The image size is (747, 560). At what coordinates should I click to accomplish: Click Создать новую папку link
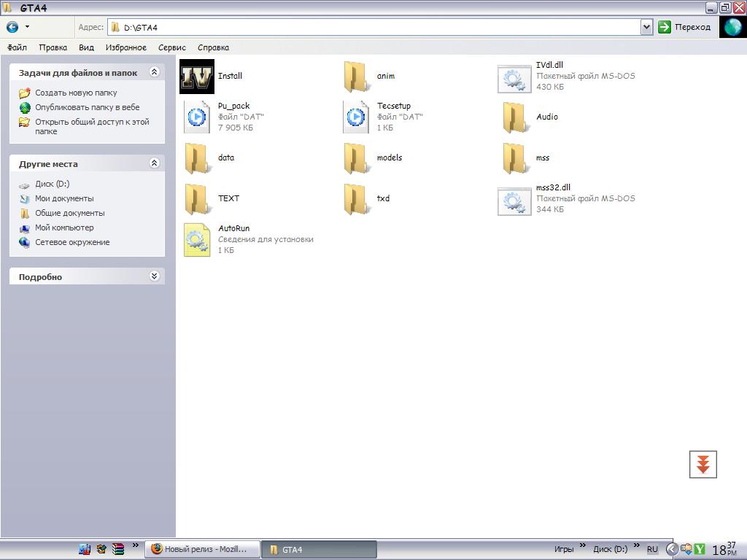(x=76, y=93)
